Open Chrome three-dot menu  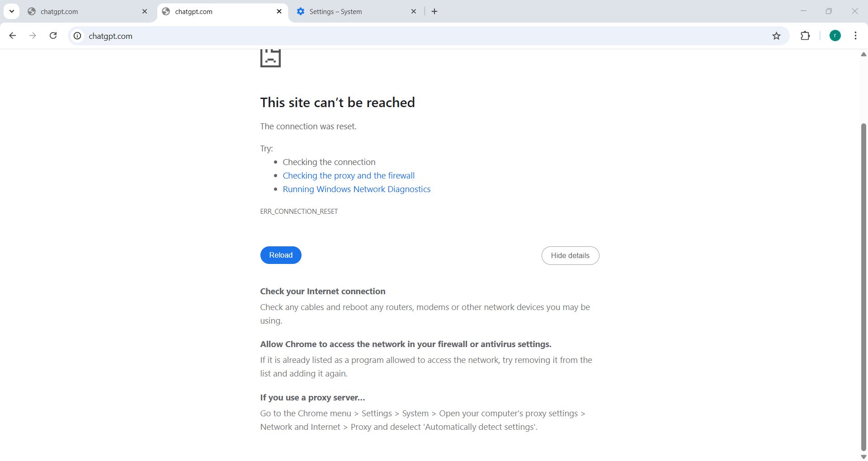tap(855, 36)
